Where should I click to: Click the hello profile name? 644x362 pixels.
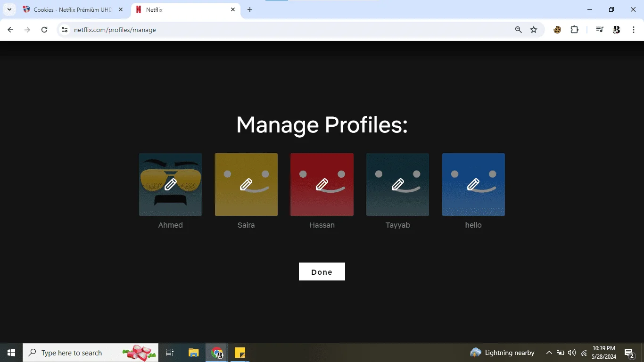pyautogui.click(x=473, y=225)
